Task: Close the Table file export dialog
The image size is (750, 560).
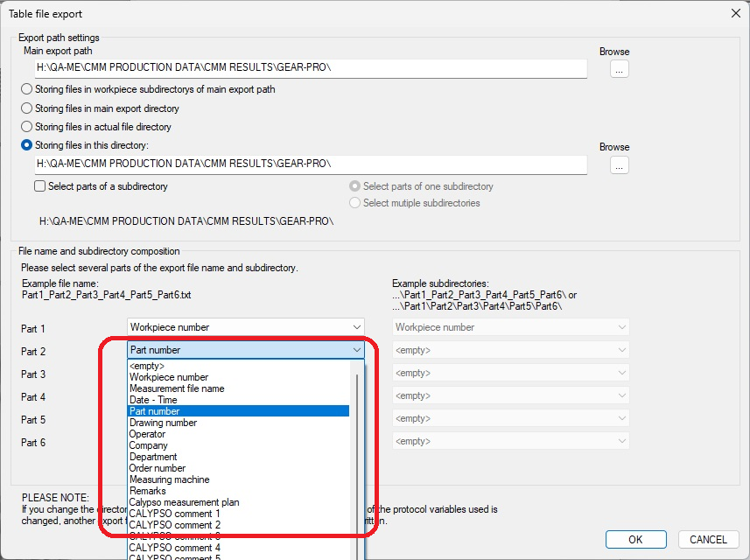Action: pos(733,13)
